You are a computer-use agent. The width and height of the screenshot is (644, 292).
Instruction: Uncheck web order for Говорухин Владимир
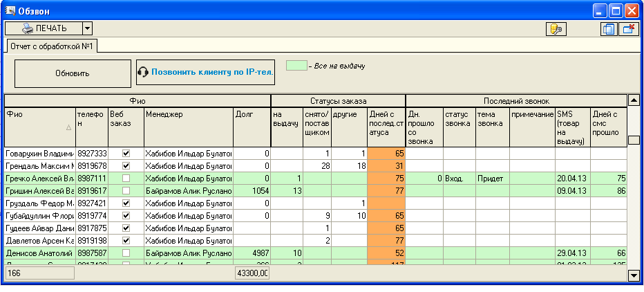(125, 153)
